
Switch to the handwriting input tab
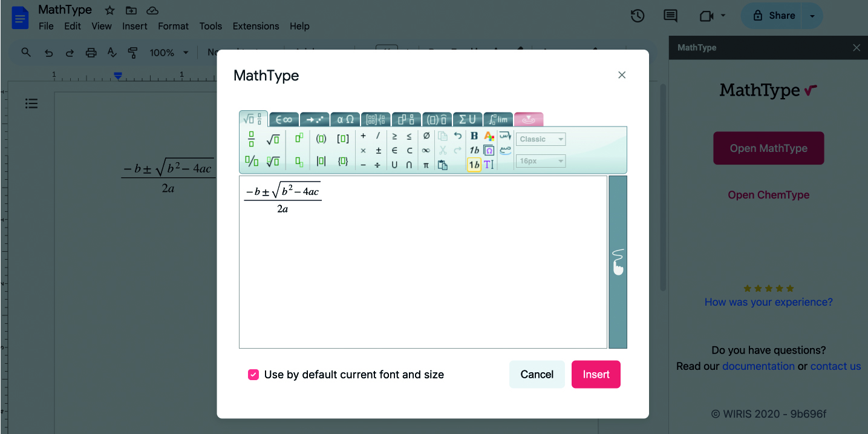(527, 119)
